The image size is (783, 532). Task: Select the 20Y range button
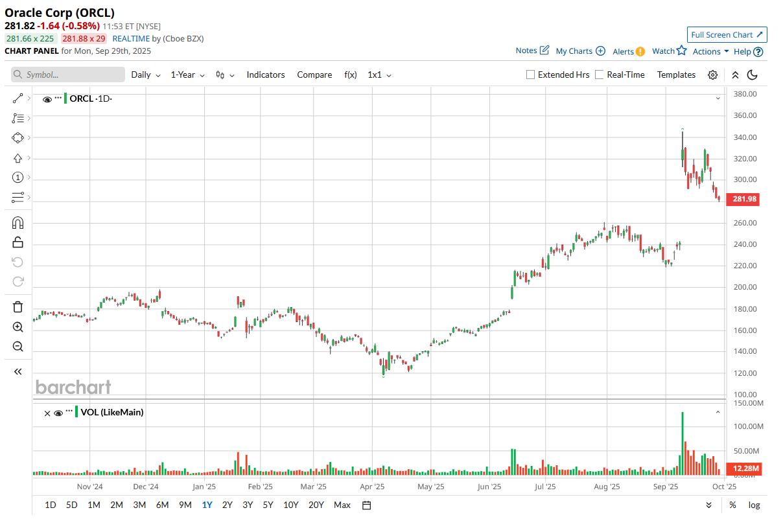click(x=316, y=505)
